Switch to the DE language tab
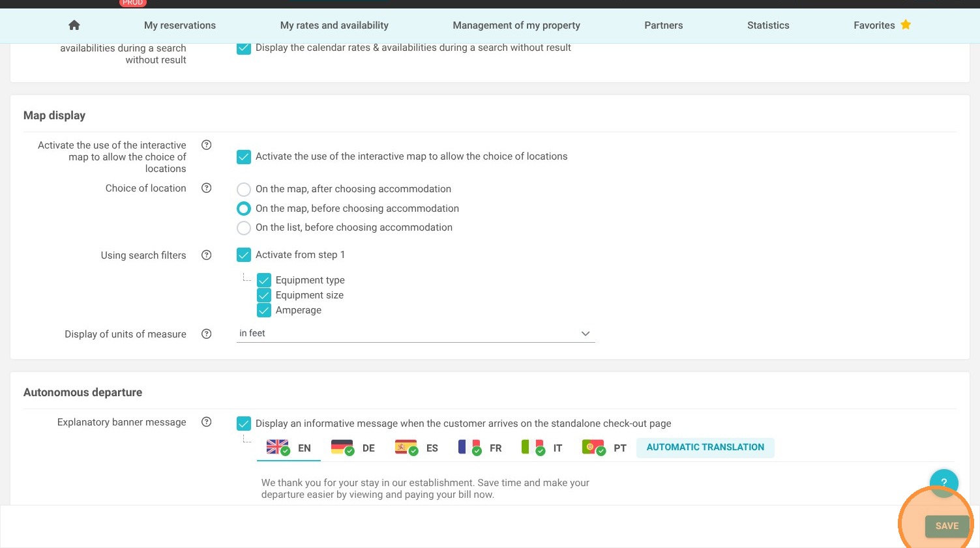 353,448
